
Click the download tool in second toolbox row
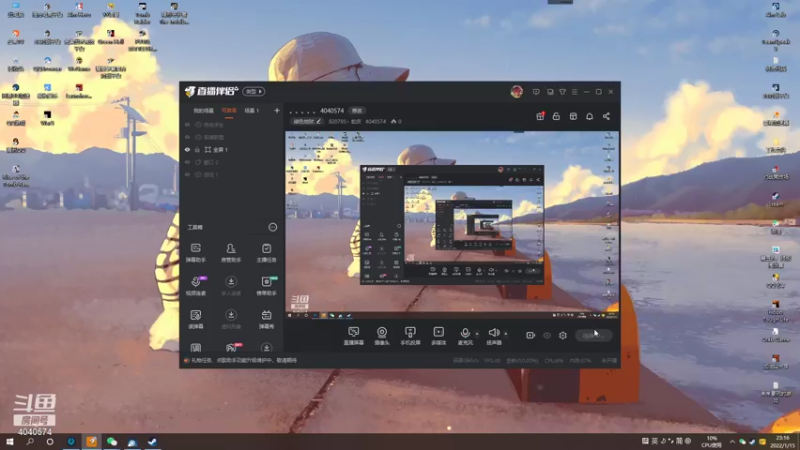(x=231, y=286)
